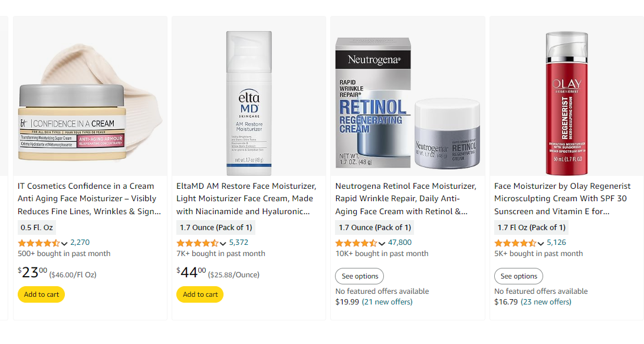This screenshot has height=344, width=644.
Task: See options for Olay Regenerist cream
Action: [518, 276]
